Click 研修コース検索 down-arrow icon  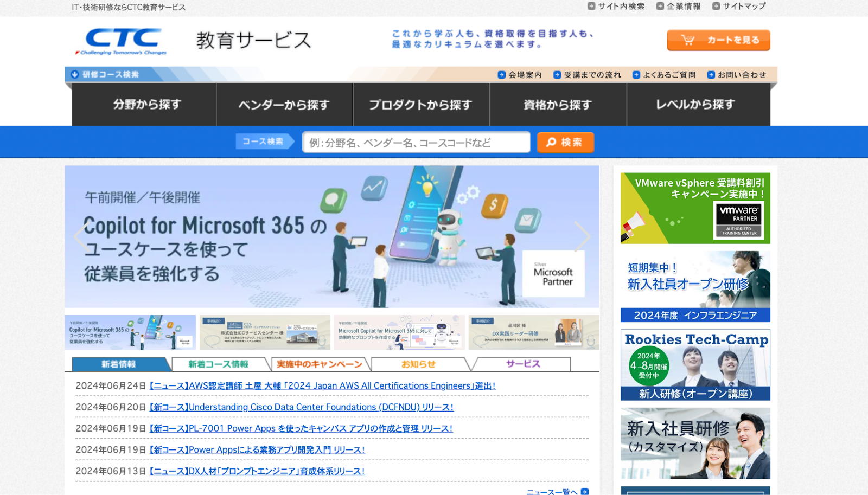tap(75, 74)
